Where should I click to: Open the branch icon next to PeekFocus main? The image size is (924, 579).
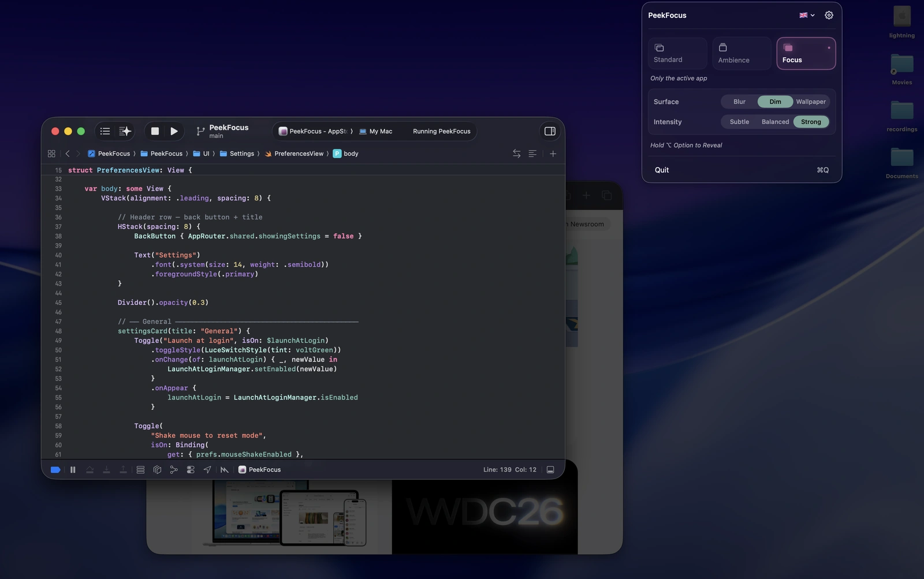200,132
